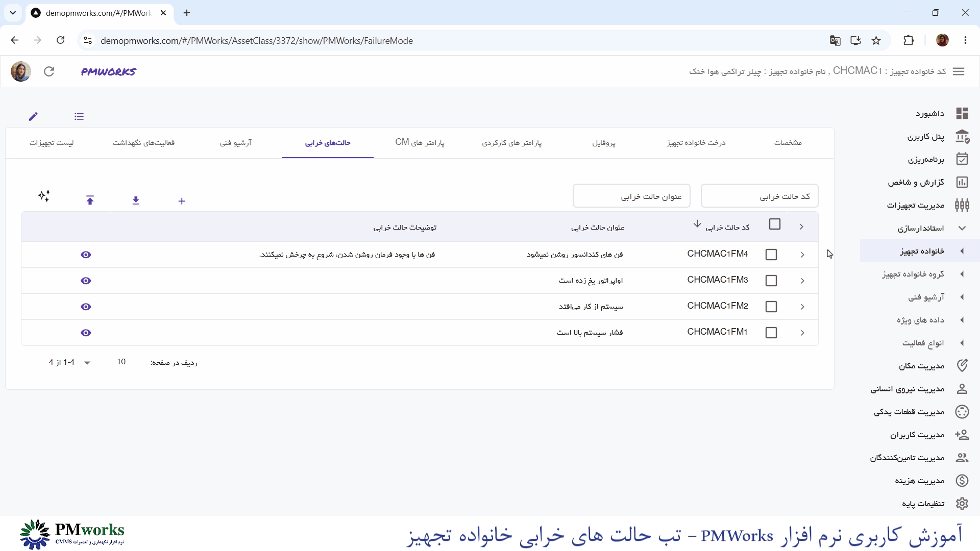980x551 pixels.
Task: Click the تنظیمات پایه gear icon
Action: click(962, 504)
